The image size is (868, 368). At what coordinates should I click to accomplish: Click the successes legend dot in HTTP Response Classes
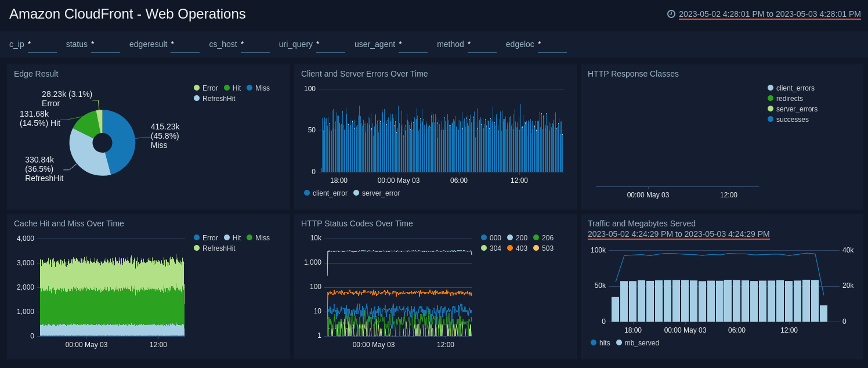pyautogui.click(x=770, y=119)
